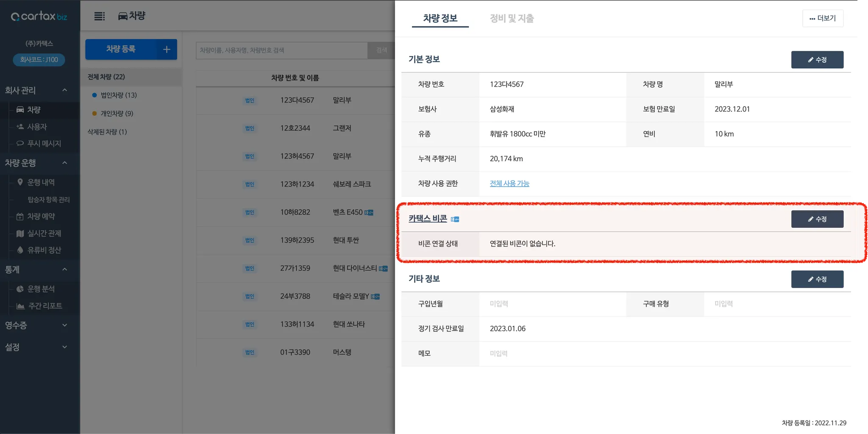Select the 그랜저 vehicle name

click(x=342, y=128)
